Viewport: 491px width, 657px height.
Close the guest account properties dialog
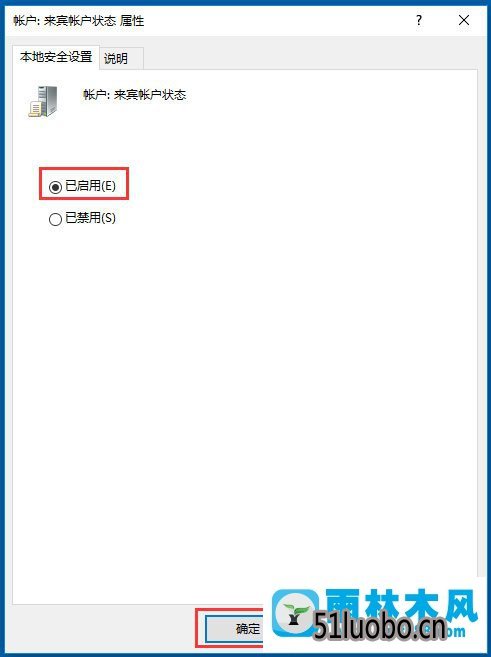(464, 20)
